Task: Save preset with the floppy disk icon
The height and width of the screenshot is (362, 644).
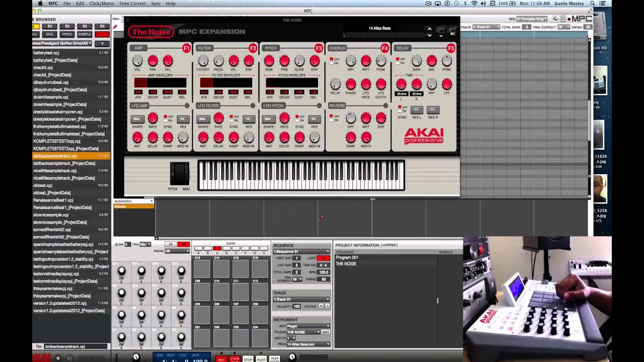Action: (452, 31)
